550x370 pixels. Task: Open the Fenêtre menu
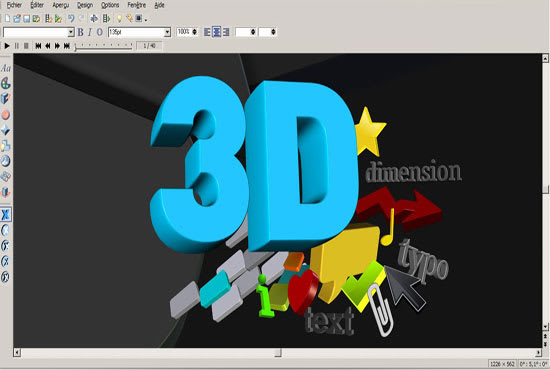(x=136, y=5)
